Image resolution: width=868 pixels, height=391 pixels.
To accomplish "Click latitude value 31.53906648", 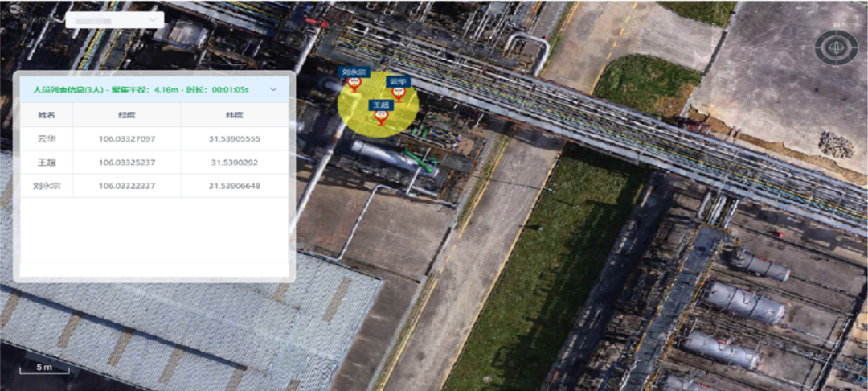I will click(x=234, y=186).
